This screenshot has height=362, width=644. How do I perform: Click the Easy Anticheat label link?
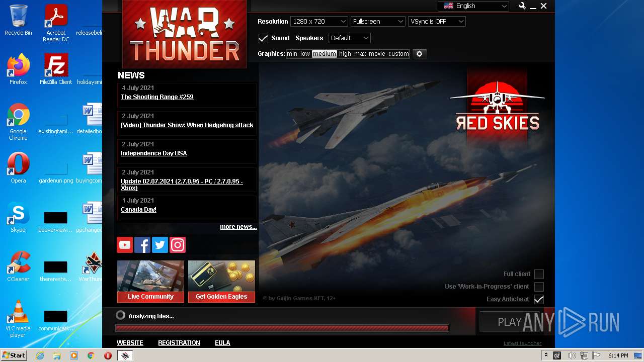tap(508, 299)
